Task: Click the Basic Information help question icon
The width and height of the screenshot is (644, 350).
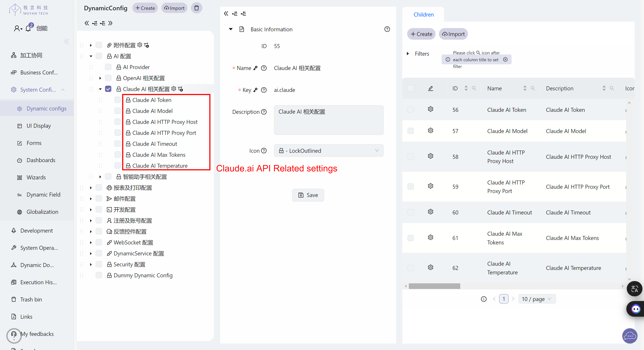Action: click(387, 29)
